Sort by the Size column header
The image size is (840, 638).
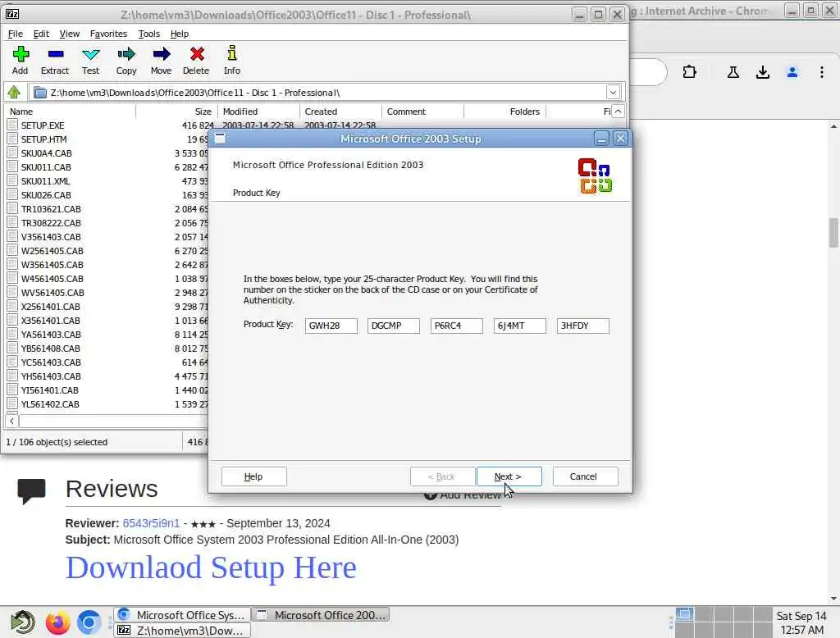[177, 112]
